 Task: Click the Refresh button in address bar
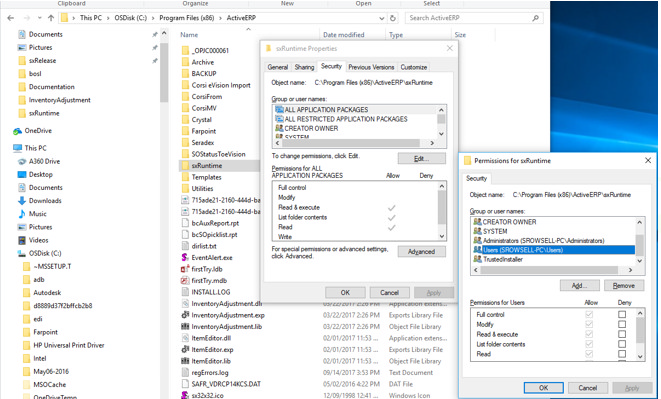pyautogui.click(x=393, y=18)
